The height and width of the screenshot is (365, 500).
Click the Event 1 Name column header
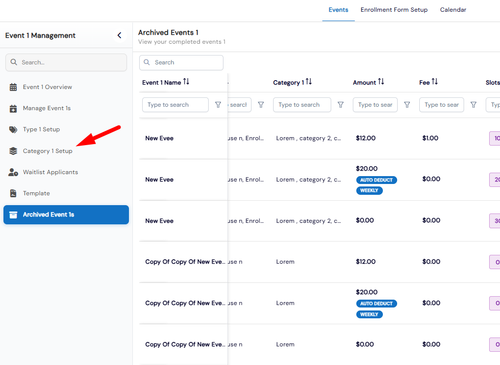pyautogui.click(x=162, y=82)
